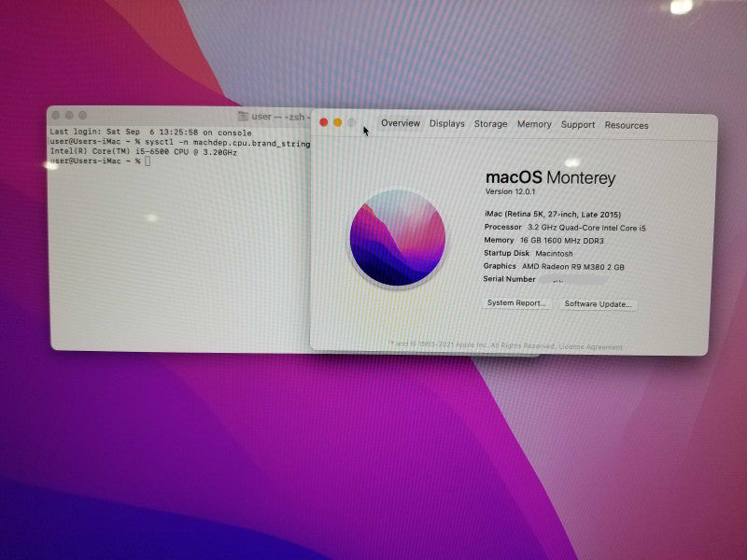Minimize the About This Mac window

[337, 123]
